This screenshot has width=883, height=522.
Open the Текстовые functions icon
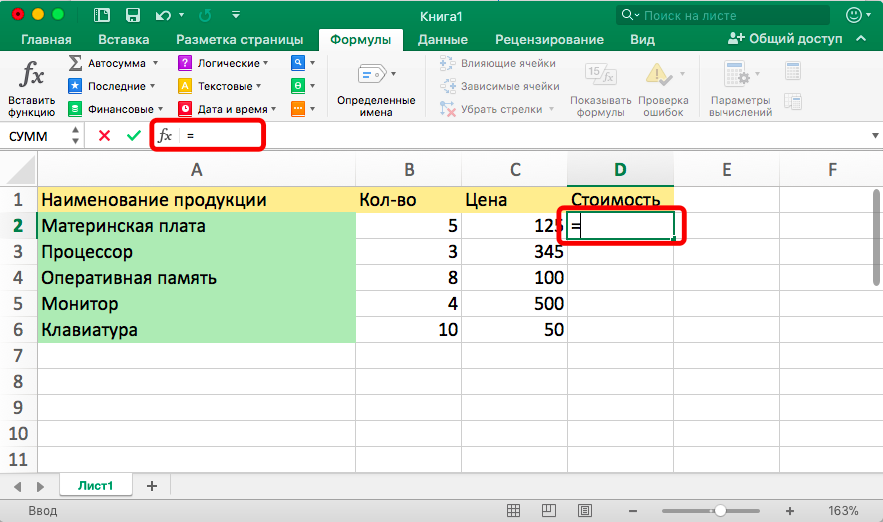tap(185, 86)
